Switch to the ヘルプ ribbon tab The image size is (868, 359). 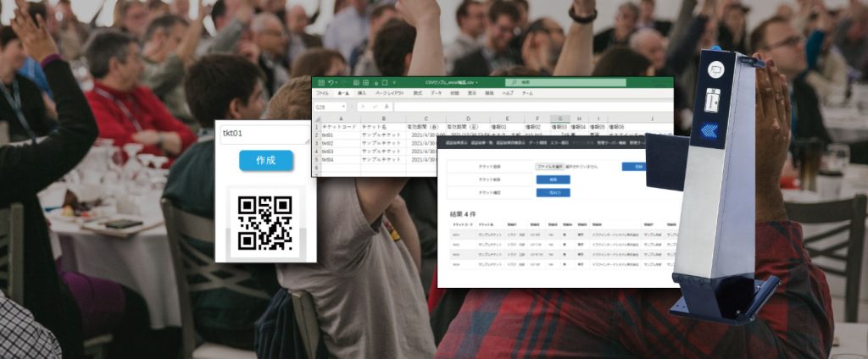click(508, 93)
